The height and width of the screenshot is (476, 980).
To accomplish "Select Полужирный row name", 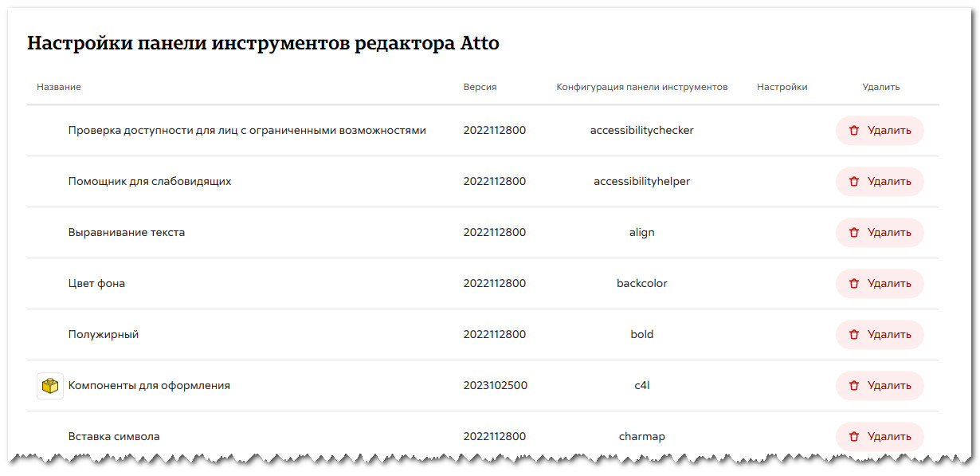I will 104,335.
